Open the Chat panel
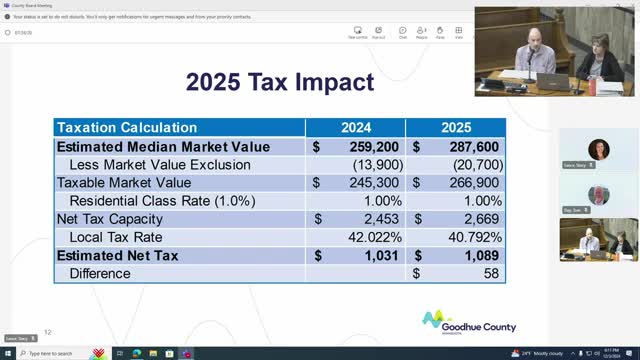This screenshot has height=360, width=640. (x=402, y=32)
